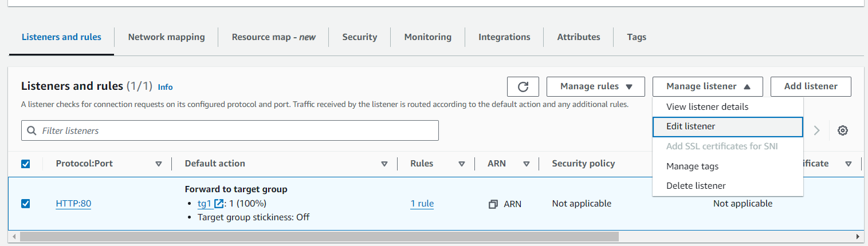Sort by Protocol:Port column arrow
The width and height of the screenshot is (868, 246).
tap(159, 164)
